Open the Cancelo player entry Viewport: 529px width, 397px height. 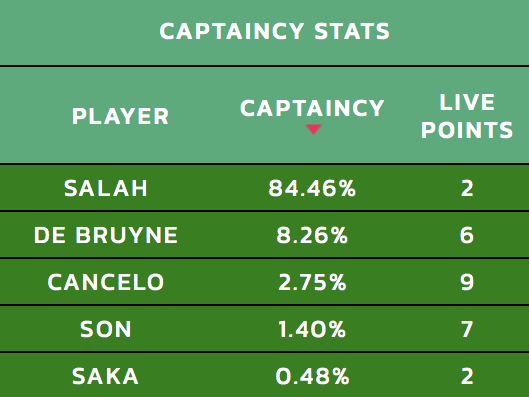coord(106,282)
